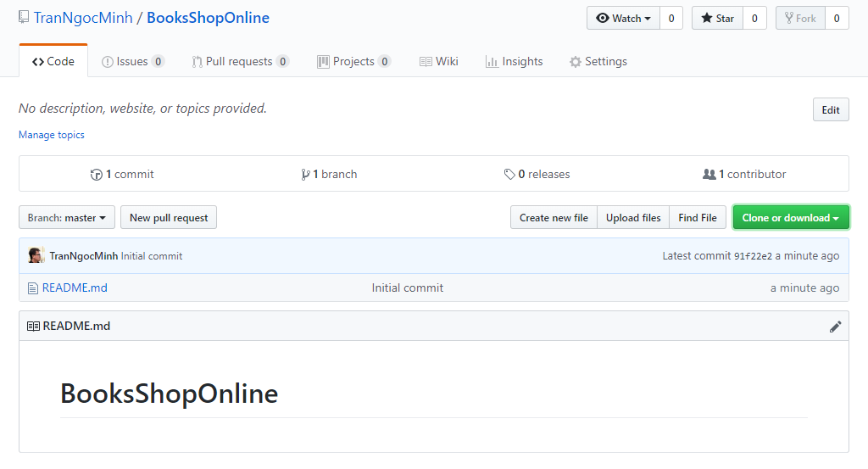This screenshot has height=469, width=868.
Task: View the 1 branch link
Action: [329, 174]
